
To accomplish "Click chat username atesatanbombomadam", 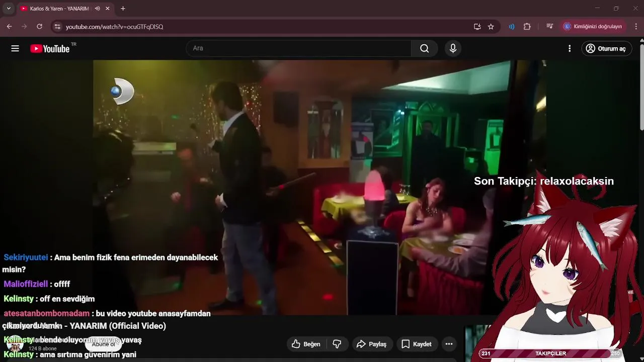I will [46, 313].
